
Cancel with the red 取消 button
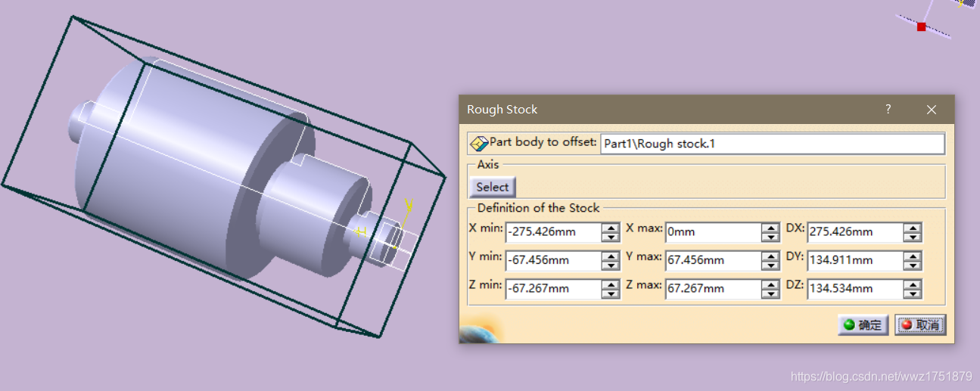coord(920,325)
